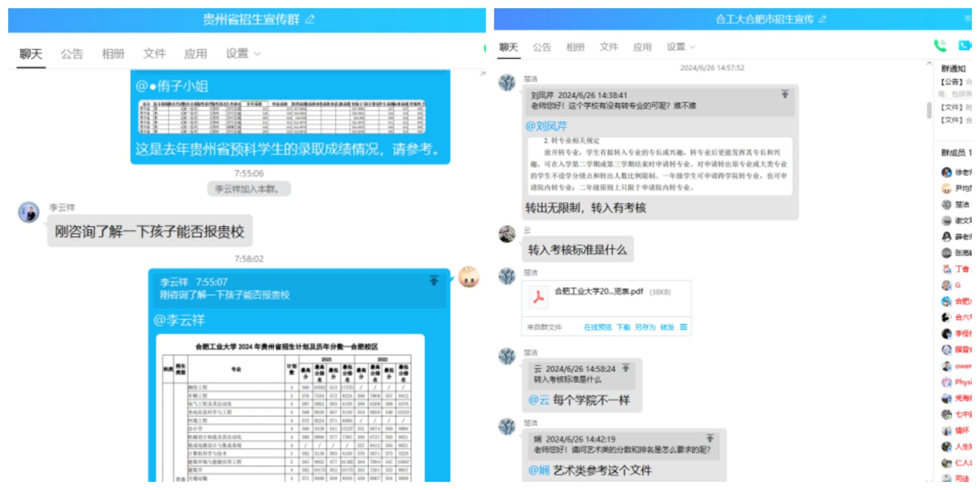Click the edit pencil beside 合工大合肥市招生宣传 title
Image resolution: width=980 pixels, height=490 pixels.
click(x=822, y=19)
